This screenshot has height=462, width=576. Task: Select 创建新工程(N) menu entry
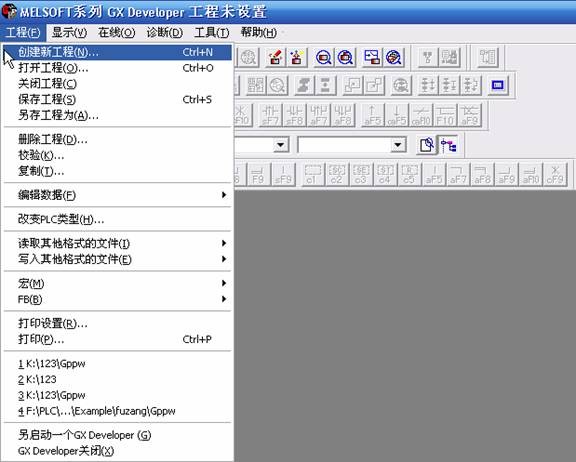(x=118, y=52)
